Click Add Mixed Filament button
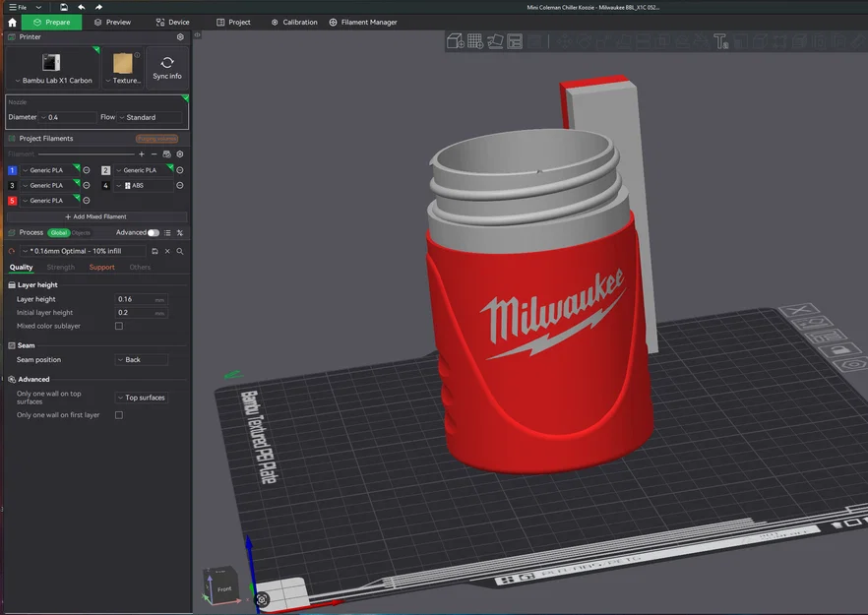This screenshot has width=868, height=615. [x=96, y=217]
